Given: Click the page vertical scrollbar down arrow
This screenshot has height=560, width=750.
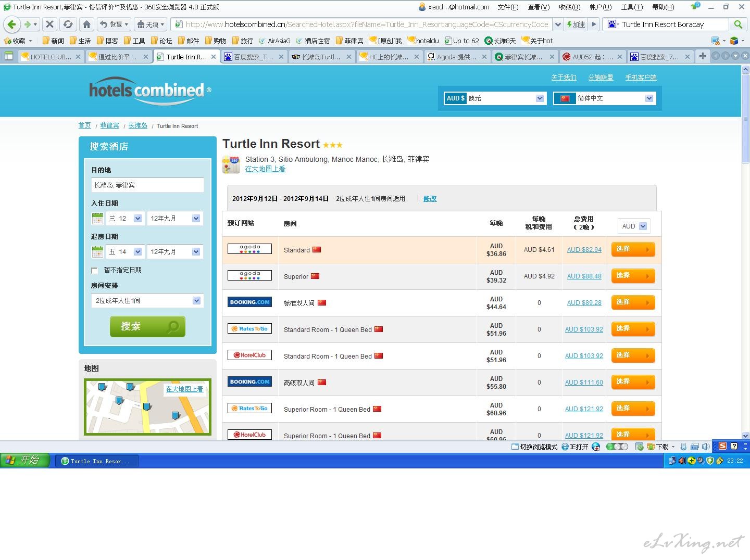Looking at the screenshot, I should pos(745,436).
